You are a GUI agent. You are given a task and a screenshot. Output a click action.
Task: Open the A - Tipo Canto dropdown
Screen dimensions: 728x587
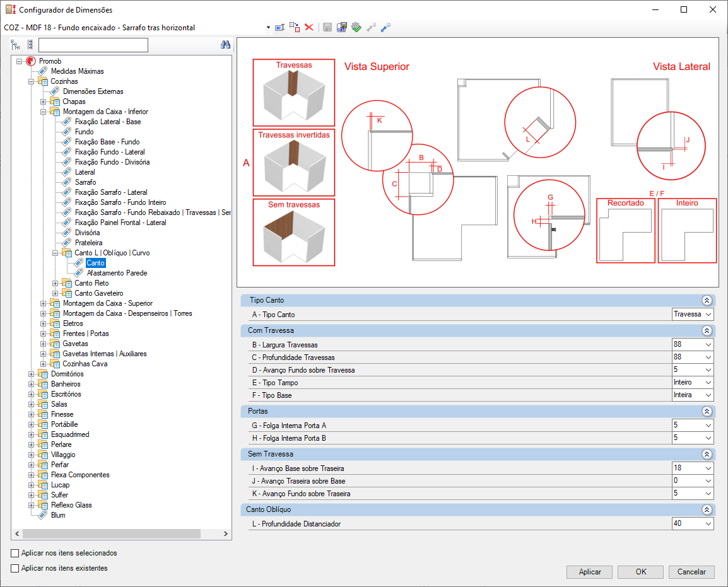click(x=708, y=314)
